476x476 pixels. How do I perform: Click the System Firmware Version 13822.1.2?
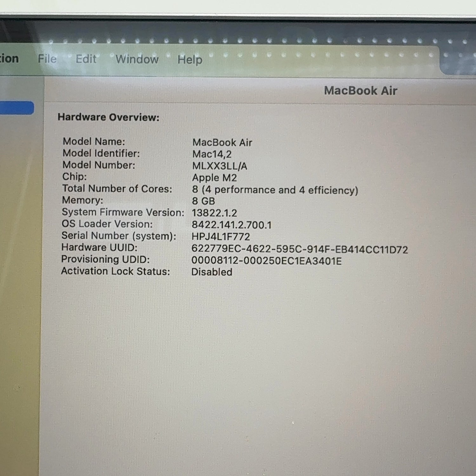[x=214, y=213]
